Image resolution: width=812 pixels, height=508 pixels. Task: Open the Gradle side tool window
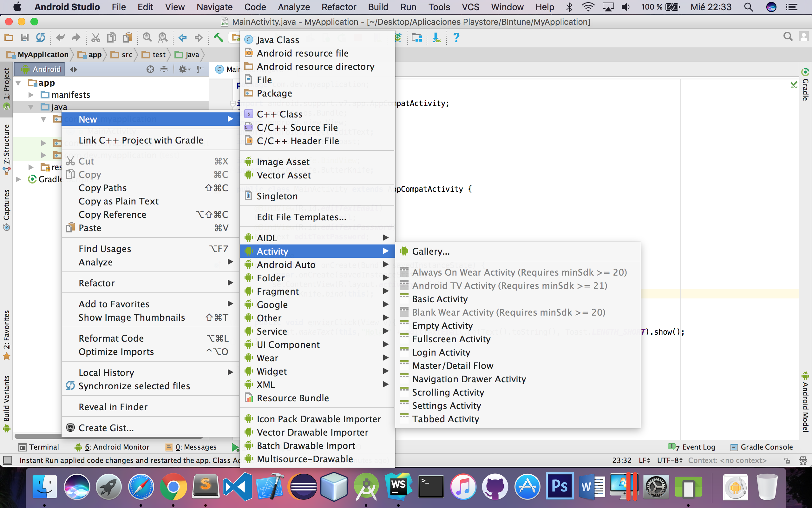pyautogui.click(x=805, y=84)
